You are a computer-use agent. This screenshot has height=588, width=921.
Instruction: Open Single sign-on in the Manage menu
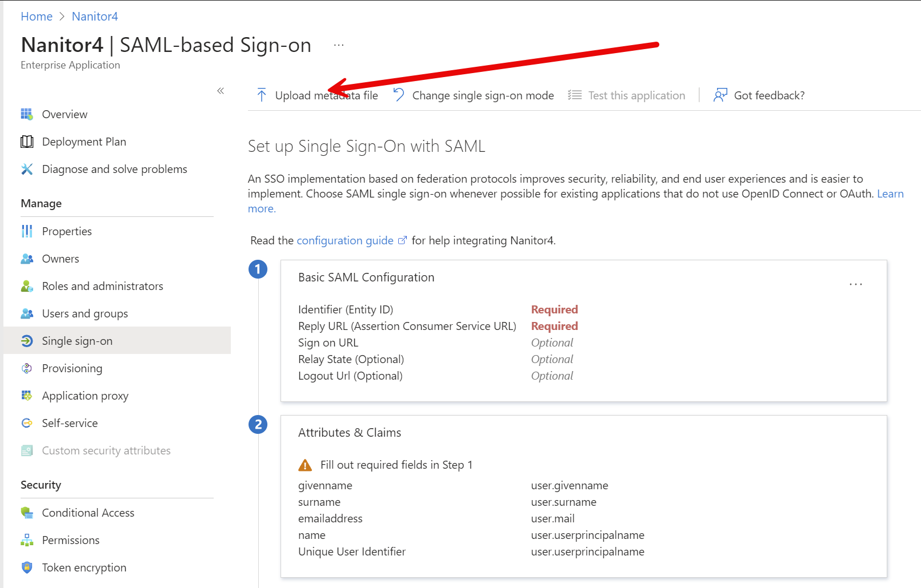77,341
